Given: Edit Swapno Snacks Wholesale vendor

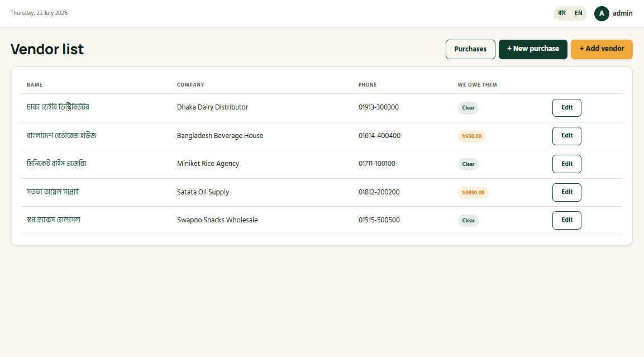Looking at the screenshot, I should [x=567, y=220].
